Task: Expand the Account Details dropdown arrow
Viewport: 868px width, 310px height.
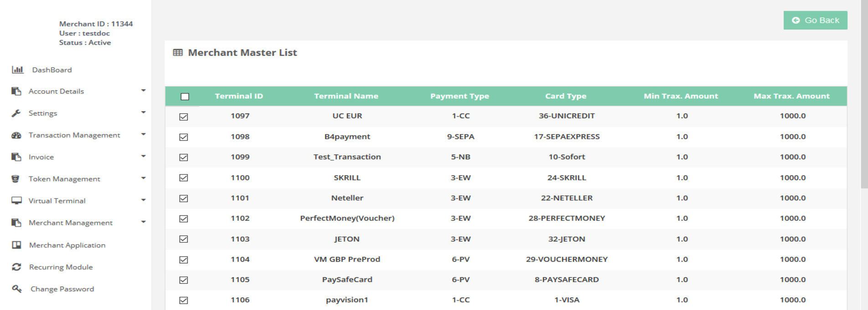Action: pyautogui.click(x=143, y=91)
